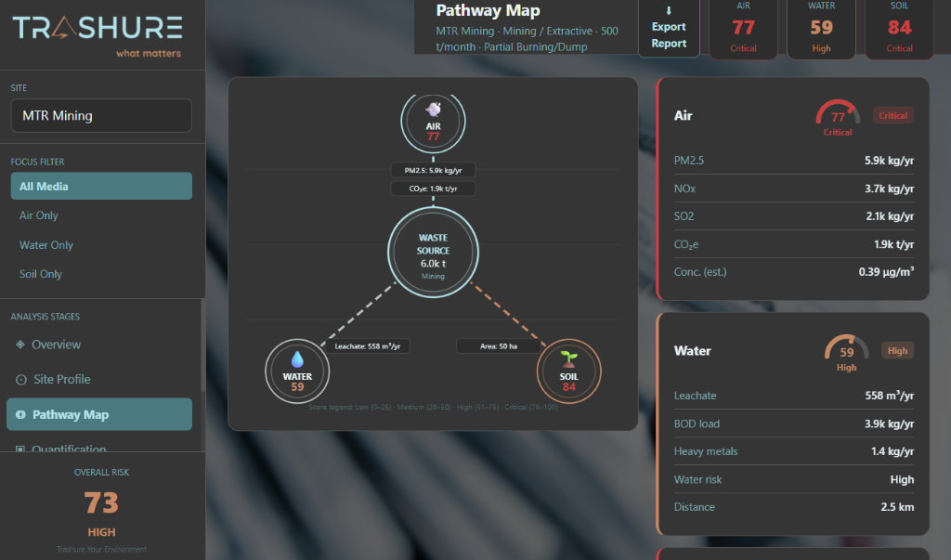
Task: Click the AIR 77 Critical score badge
Action: [x=743, y=29]
